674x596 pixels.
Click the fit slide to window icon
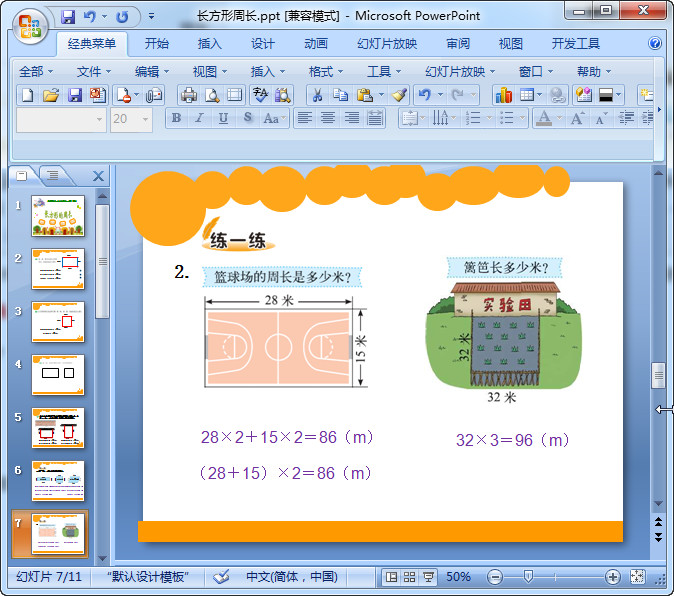point(637,577)
